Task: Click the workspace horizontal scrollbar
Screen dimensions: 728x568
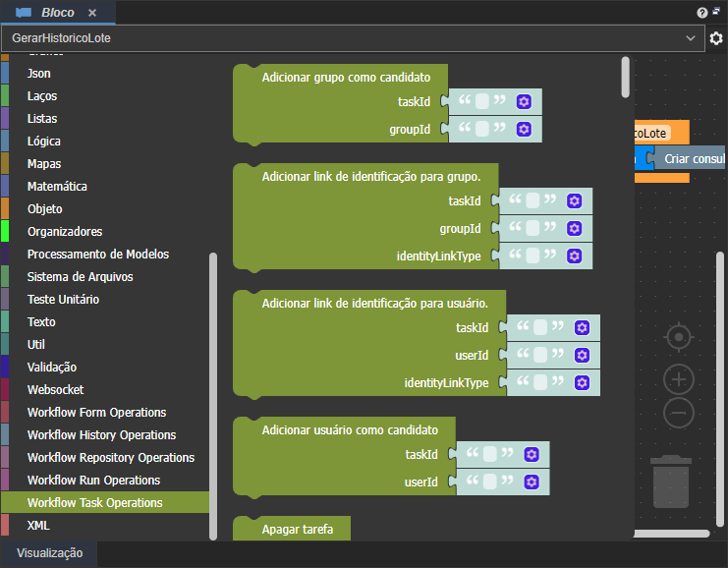Action: 672,534
